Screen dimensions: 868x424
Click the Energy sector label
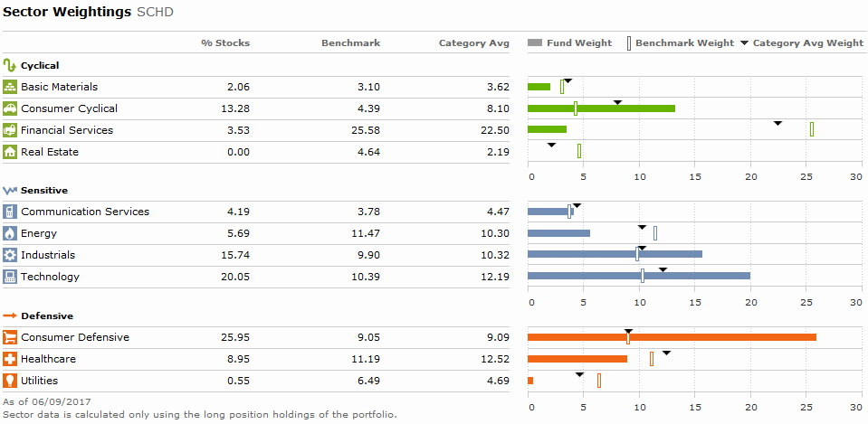39,234
